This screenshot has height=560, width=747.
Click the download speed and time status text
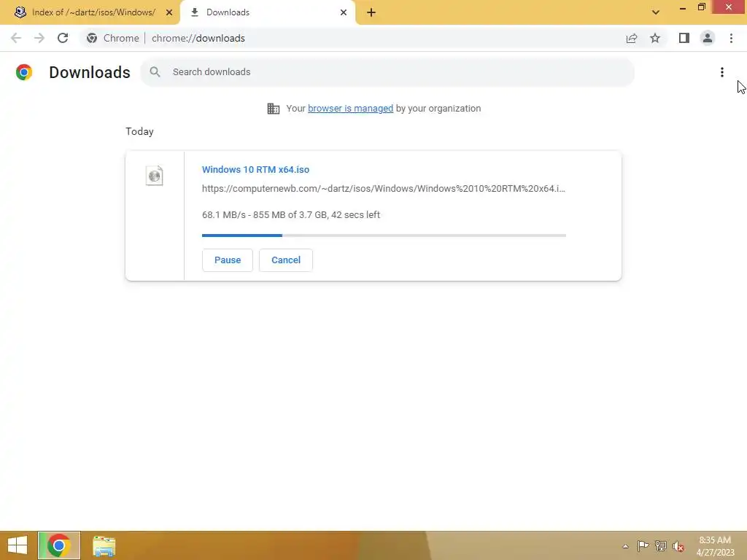pos(290,215)
